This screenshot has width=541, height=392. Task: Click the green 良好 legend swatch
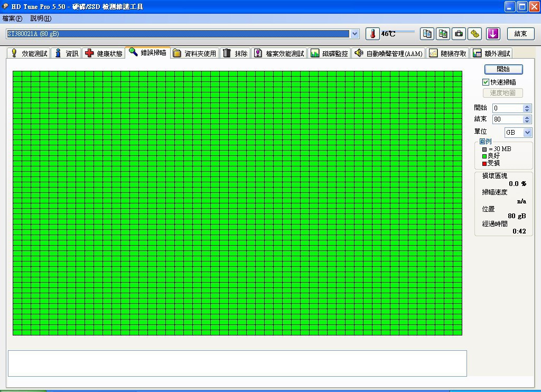click(x=484, y=156)
